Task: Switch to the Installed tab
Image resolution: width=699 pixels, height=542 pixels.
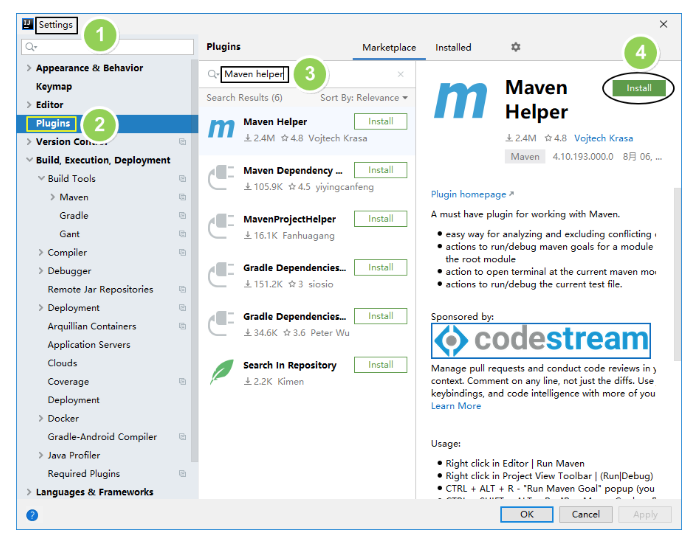Action: click(453, 47)
